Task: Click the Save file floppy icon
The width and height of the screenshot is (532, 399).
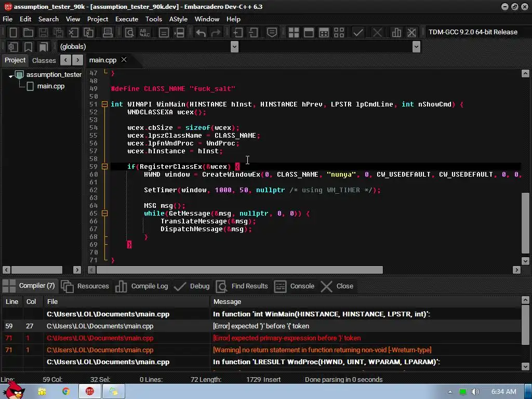Action: click(44, 33)
